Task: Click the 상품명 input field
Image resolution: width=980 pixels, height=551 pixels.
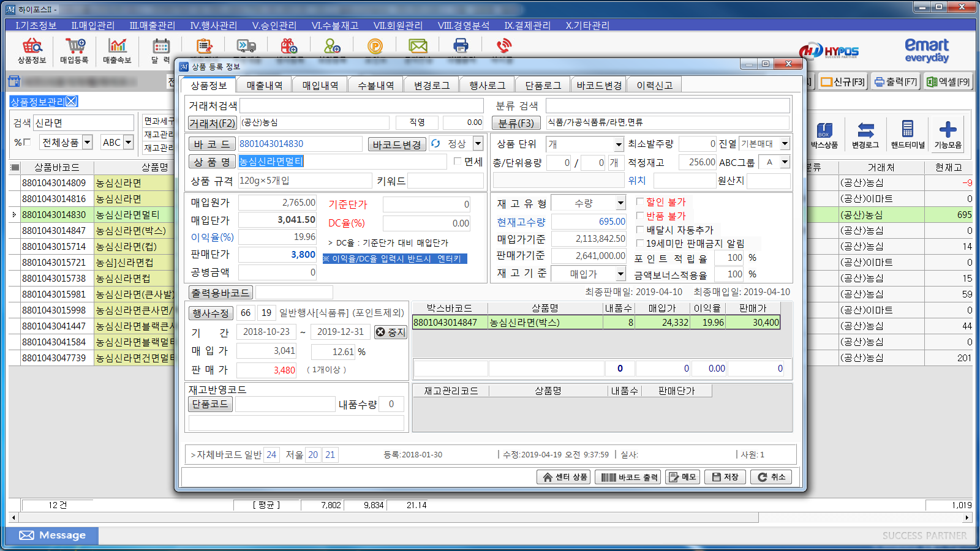Action: pos(342,162)
